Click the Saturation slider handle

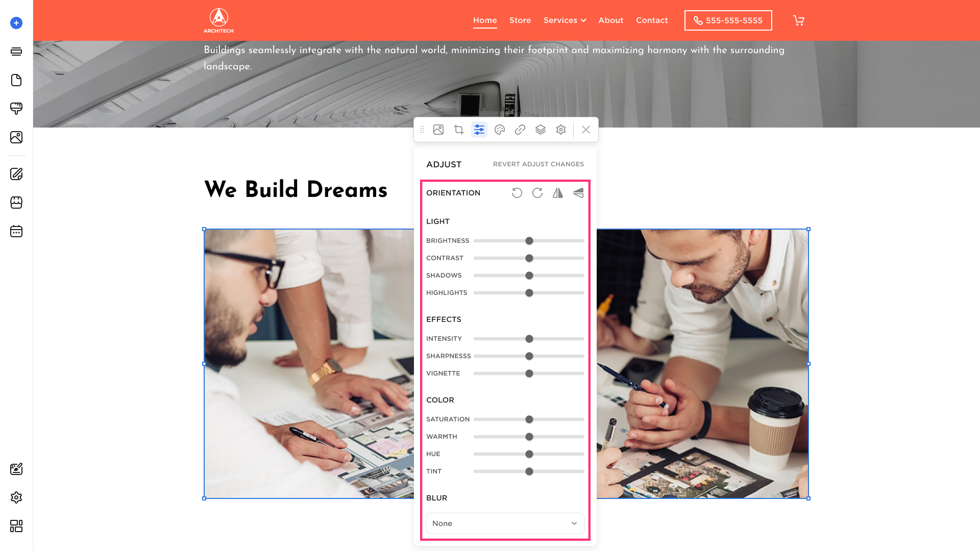click(x=529, y=419)
